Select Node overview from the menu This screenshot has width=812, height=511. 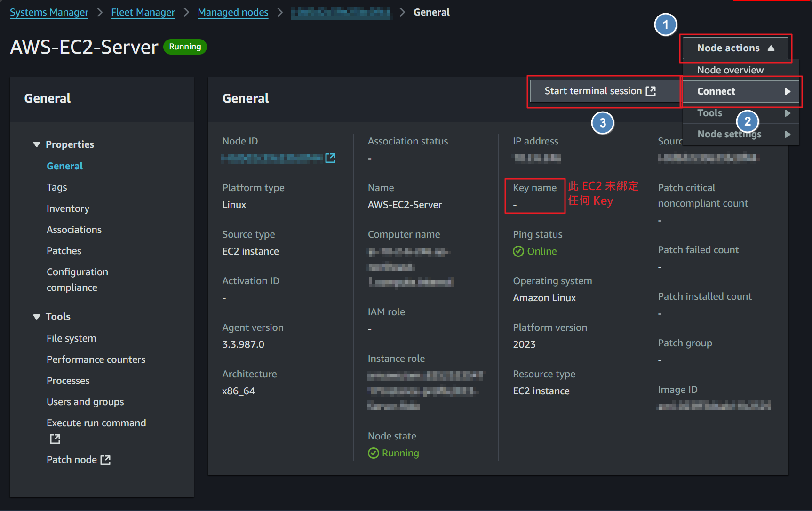(x=730, y=70)
